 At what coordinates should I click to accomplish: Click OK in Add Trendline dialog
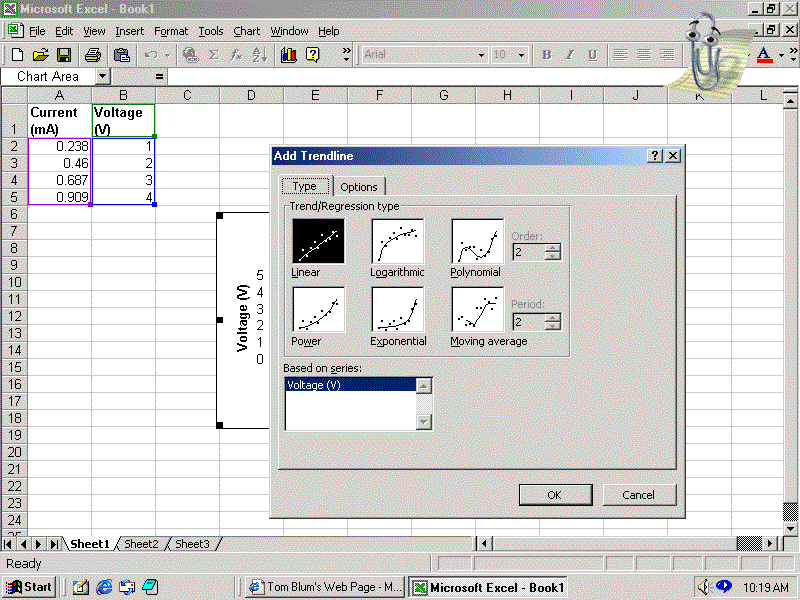click(x=555, y=494)
